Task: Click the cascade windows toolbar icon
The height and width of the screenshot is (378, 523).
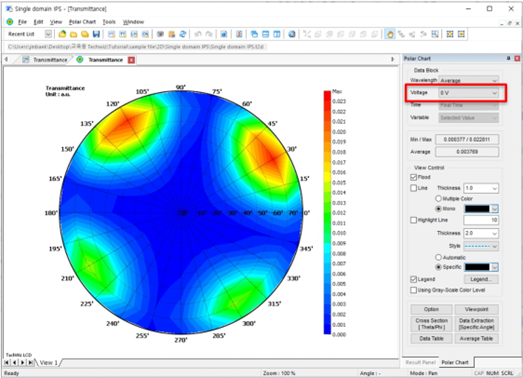Action: coord(254,34)
